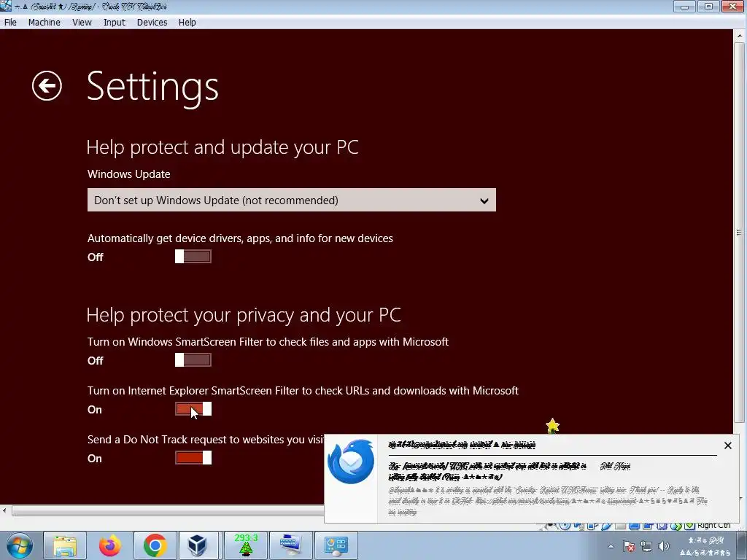Click the Show desktop button
Screen dimensions: 747x560
coord(743,545)
